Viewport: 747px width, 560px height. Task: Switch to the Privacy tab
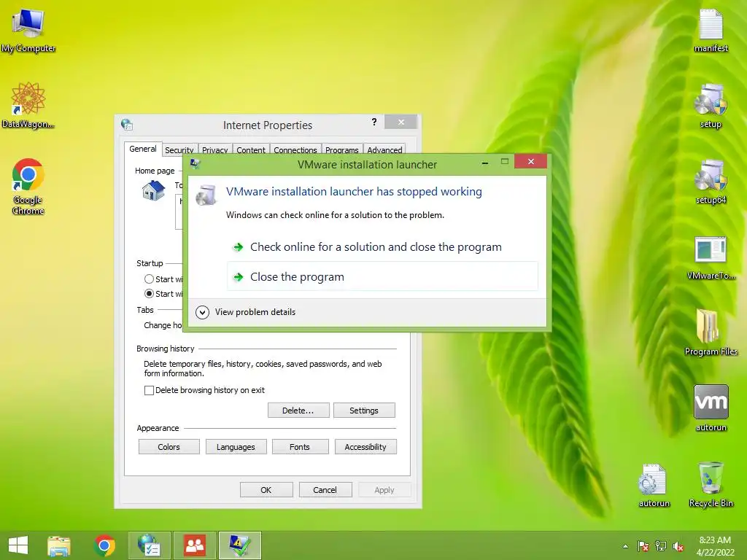(215, 149)
